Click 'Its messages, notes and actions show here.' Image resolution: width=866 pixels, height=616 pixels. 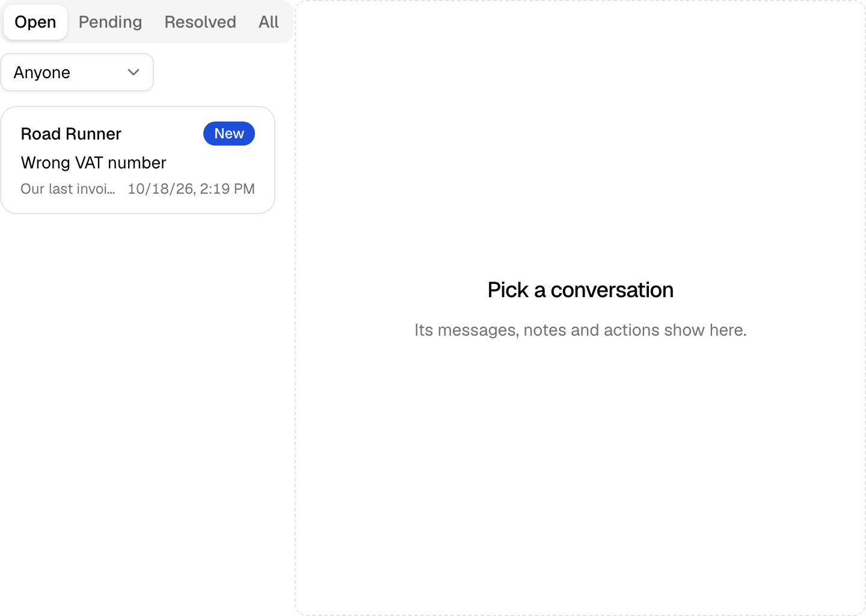(x=580, y=330)
